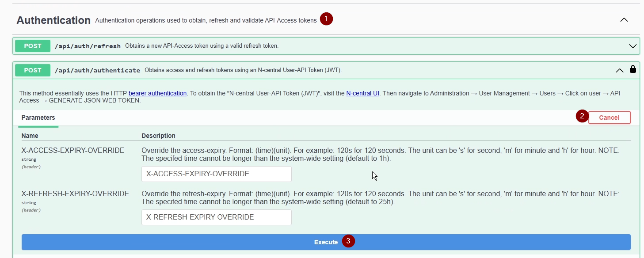Open the bearer authentication link
Image resolution: width=644 pixels, height=258 pixels.
(157, 93)
